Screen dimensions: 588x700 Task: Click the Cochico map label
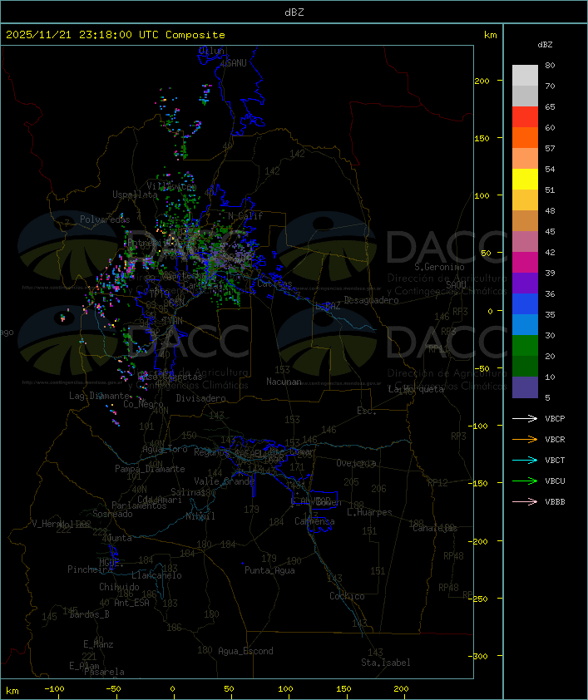tap(347, 596)
